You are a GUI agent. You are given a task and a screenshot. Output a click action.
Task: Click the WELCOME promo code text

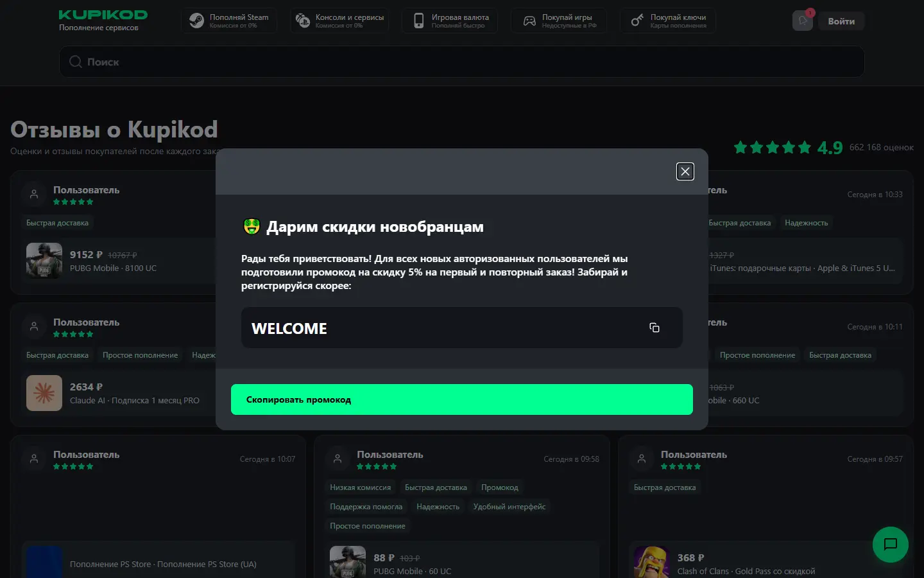(289, 328)
